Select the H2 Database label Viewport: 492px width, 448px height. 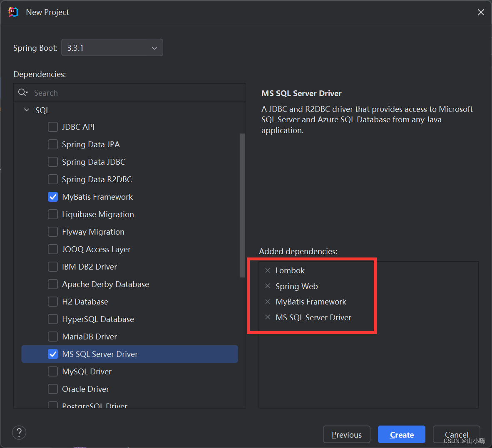(85, 302)
